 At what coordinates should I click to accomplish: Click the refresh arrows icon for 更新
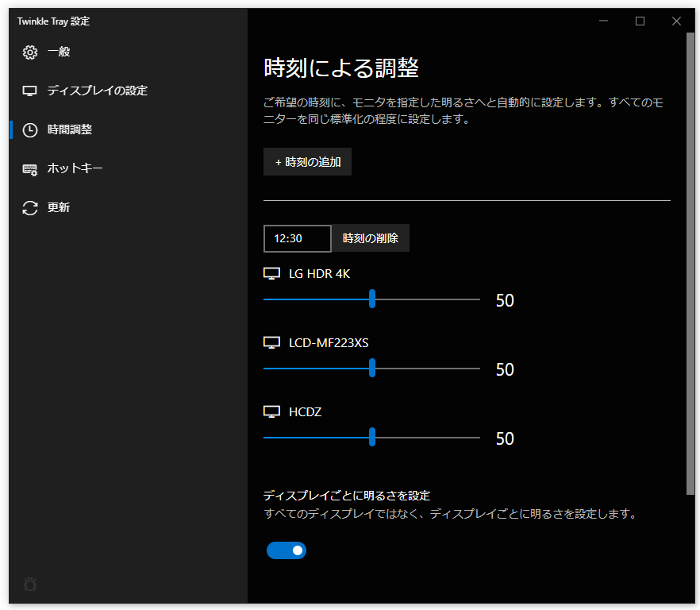pos(30,208)
